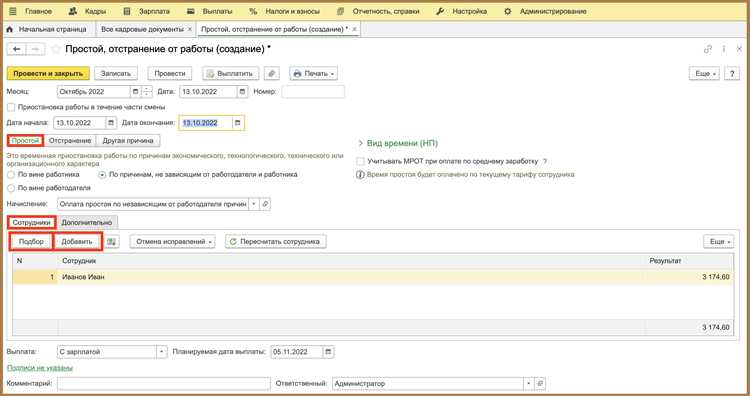This screenshot has width=750, height=396.
Task: Open the Выплата dropdown arrow
Action: coord(162,352)
